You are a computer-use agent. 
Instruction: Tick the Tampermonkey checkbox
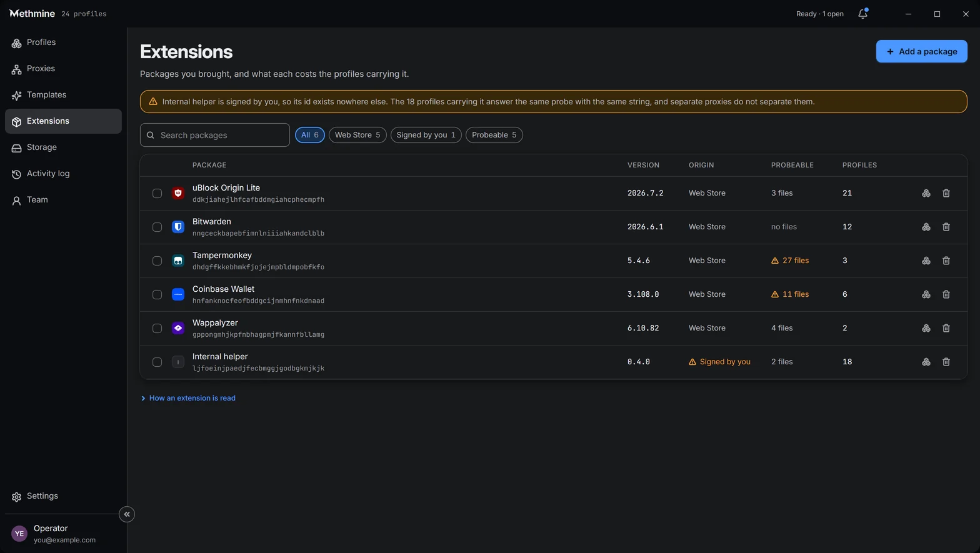pyautogui.click(x=157, y=261)
